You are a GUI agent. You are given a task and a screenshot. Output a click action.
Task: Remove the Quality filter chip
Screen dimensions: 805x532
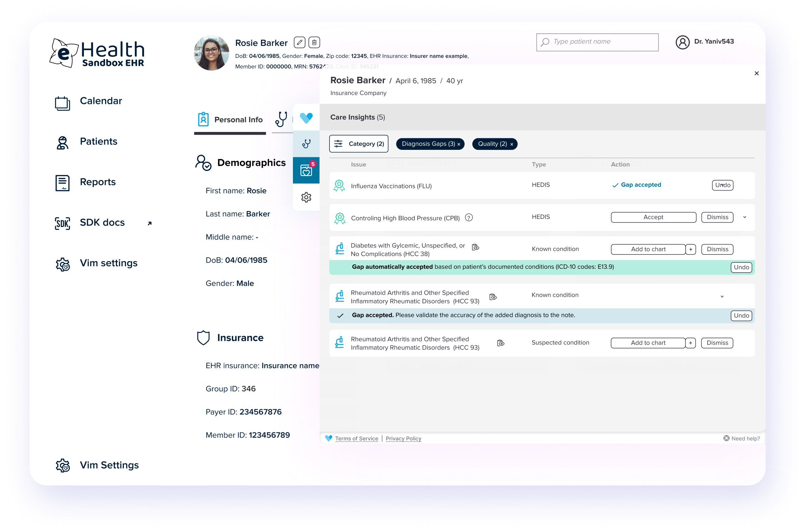click(512, 144)
